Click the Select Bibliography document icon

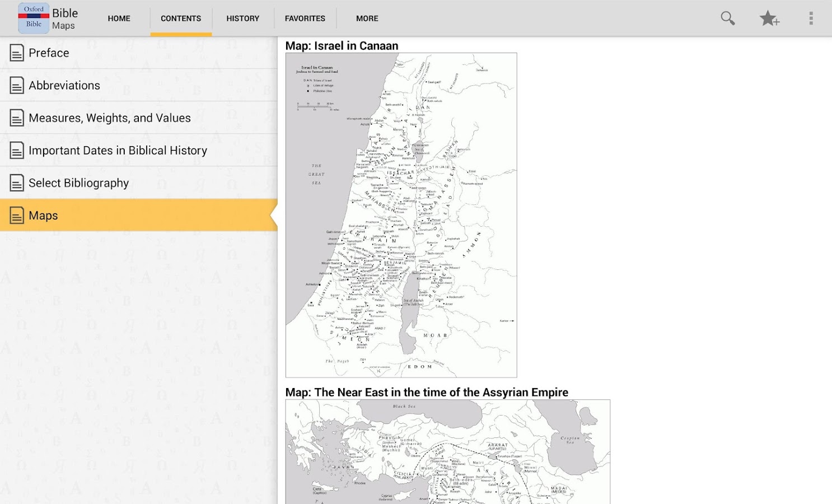[17, 183]
